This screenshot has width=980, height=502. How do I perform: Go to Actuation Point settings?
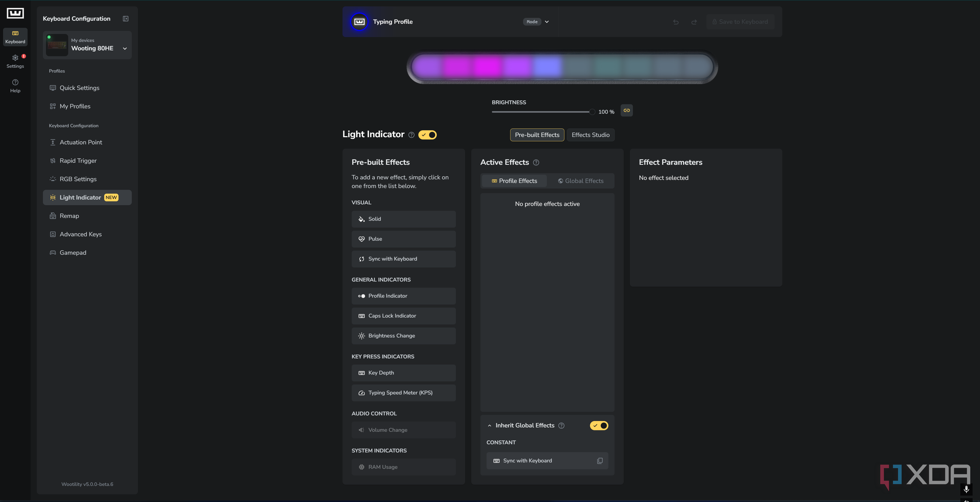point(87,142)
